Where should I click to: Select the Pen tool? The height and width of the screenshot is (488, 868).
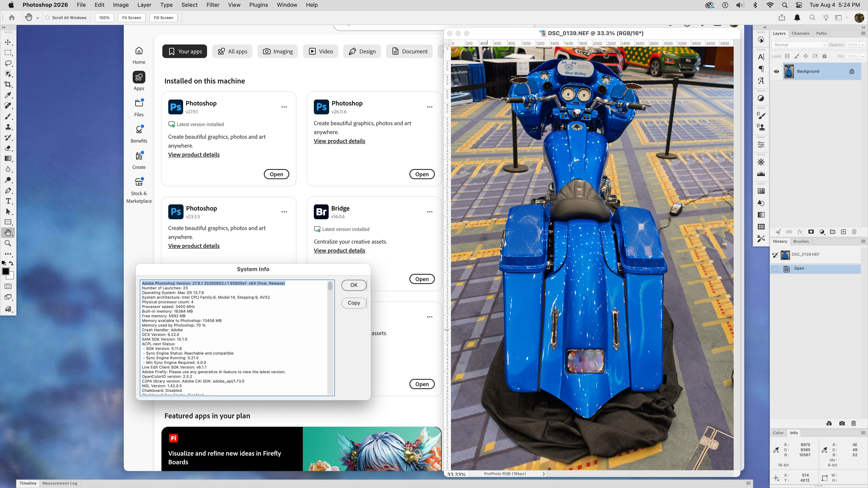(8, 190)
